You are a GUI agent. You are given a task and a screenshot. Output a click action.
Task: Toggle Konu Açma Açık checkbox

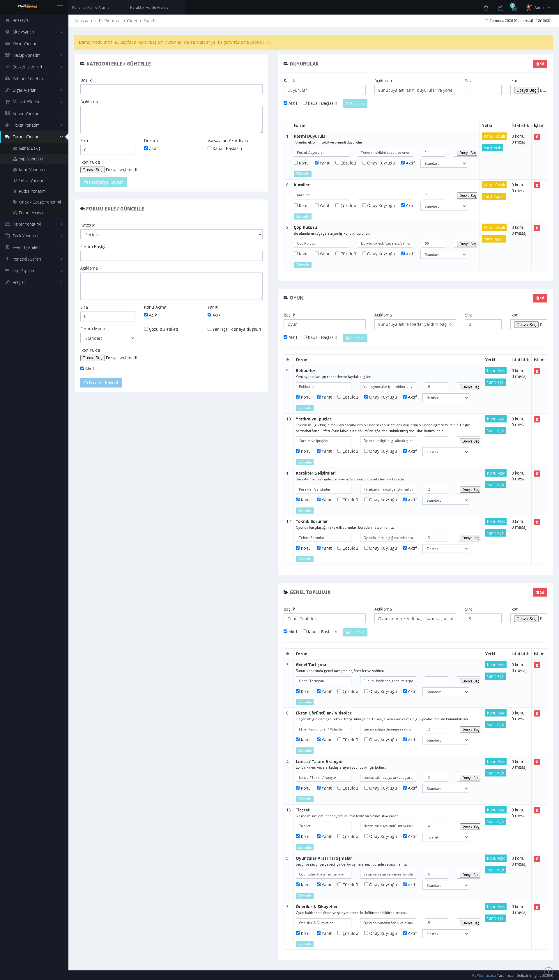click(x=146, y=315)
